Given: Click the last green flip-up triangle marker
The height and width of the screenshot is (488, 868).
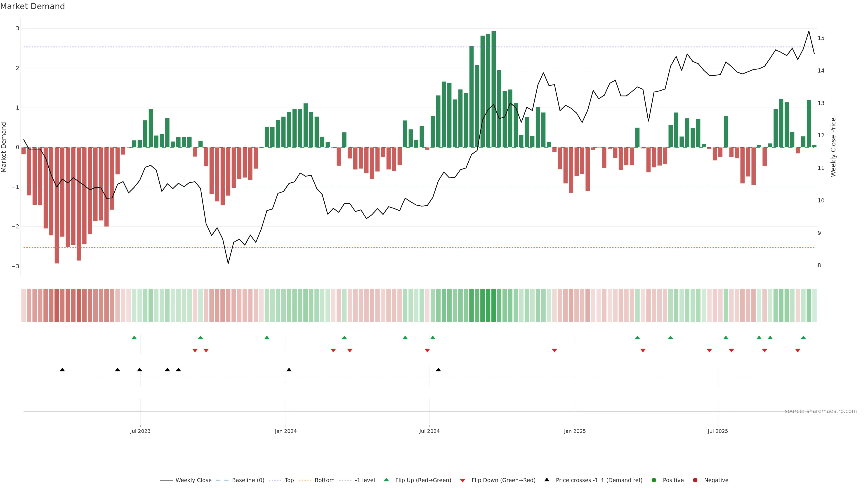Looking at the screenshot, I should (803, 338).
